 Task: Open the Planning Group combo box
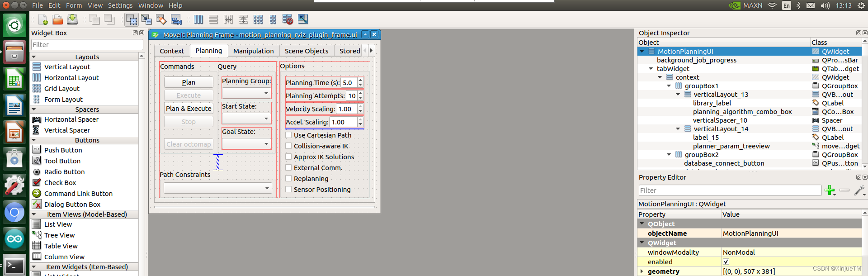(x=246, y=93)
